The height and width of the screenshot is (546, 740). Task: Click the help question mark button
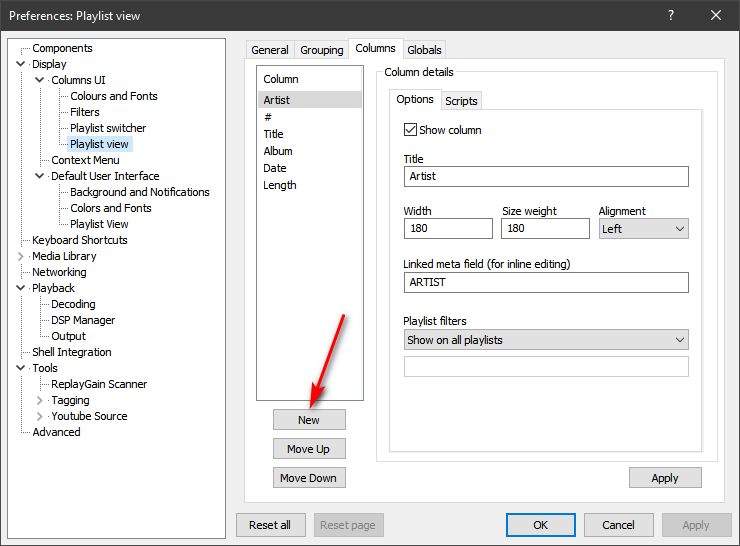pos(670,15)
